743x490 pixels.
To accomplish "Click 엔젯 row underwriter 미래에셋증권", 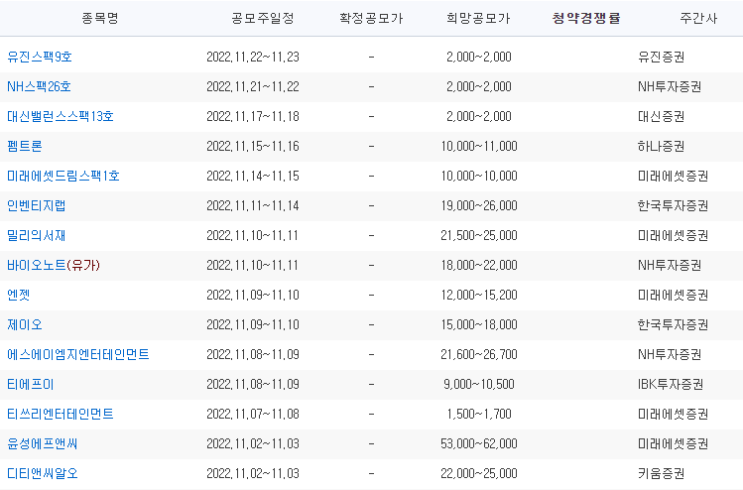I will coord(673,296).
